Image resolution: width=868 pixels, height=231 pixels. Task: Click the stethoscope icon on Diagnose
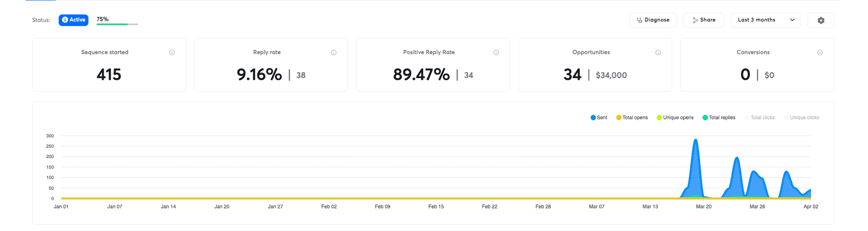point(639,20)
